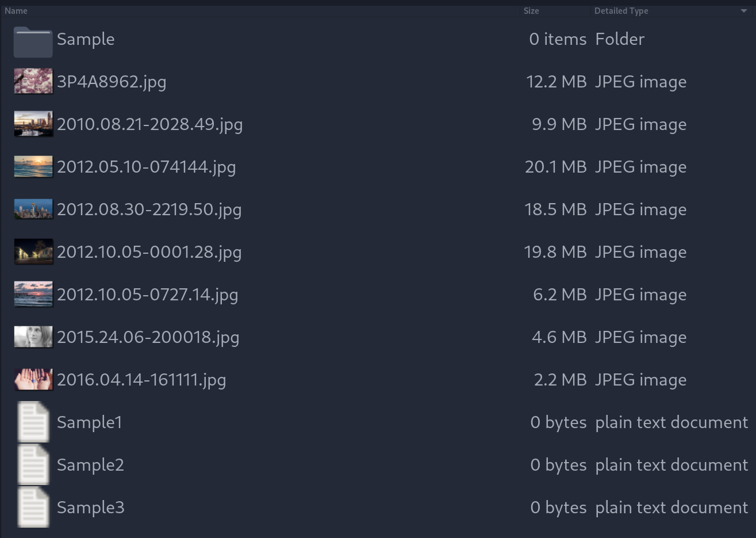Toggle sorting by the Name column
This screenshot has height=538, width=756.
(x=16, y=10)
